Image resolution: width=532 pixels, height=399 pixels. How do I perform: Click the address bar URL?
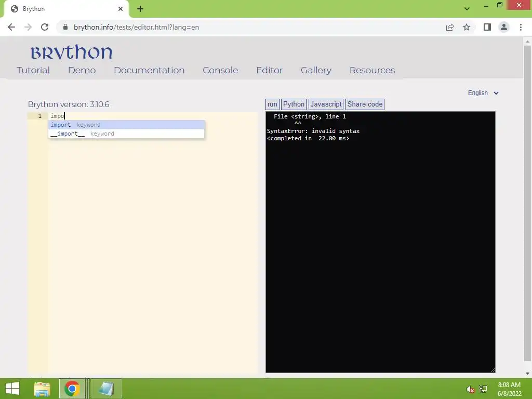pyautogui.click(x=137, y=27)
